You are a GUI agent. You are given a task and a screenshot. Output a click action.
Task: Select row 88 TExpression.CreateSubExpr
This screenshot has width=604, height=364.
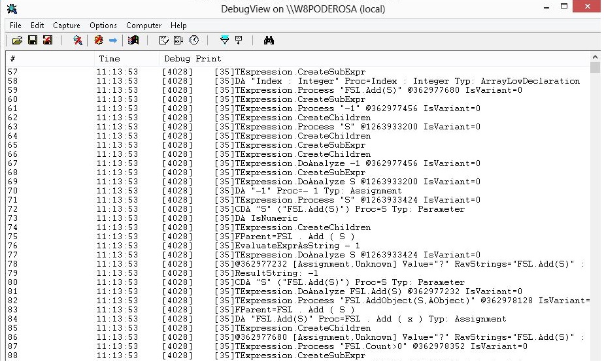pos(298,356)
